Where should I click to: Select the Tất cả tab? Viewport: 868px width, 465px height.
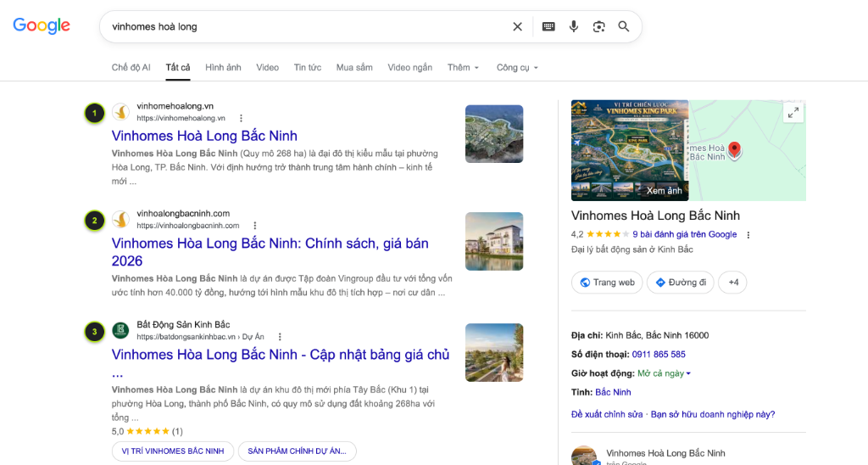click(x=178, y=68)
